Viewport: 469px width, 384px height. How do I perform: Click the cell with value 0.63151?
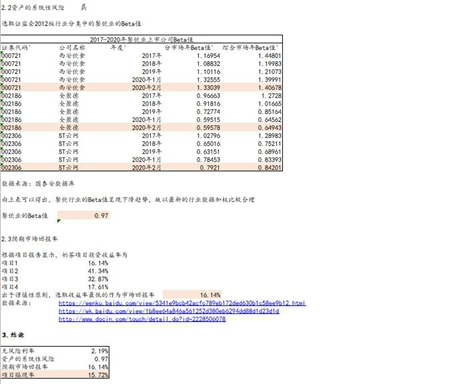pyautogui.click(x=208, y=152)
